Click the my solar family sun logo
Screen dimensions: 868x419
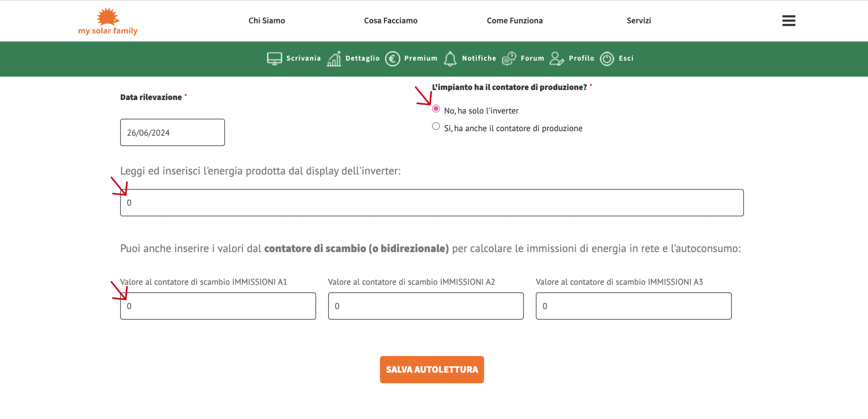click(108, 21)
